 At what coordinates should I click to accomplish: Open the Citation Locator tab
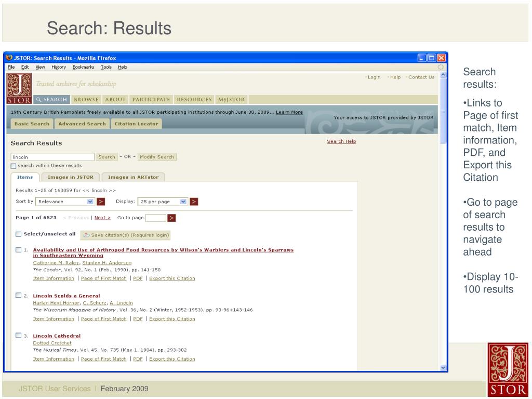pos(137,124)
